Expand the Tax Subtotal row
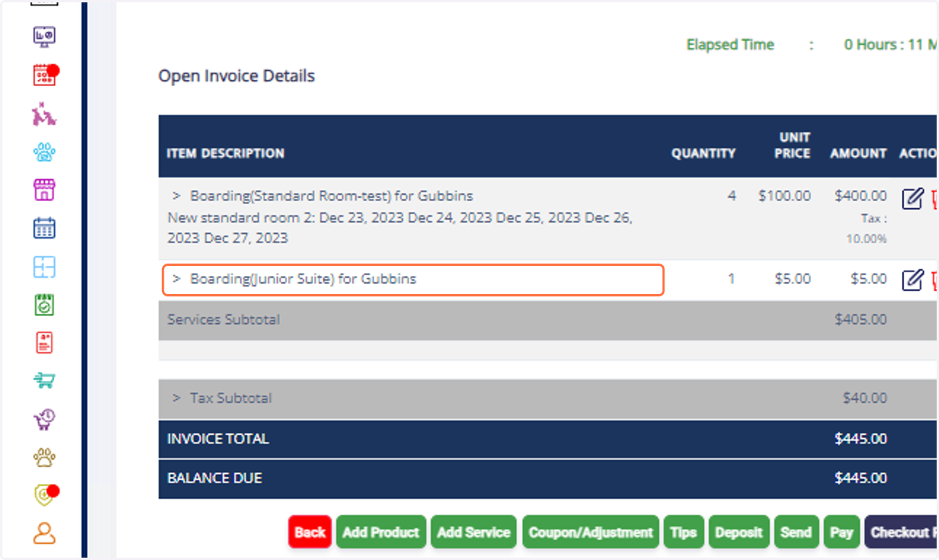939x560 pixels. 176,397
